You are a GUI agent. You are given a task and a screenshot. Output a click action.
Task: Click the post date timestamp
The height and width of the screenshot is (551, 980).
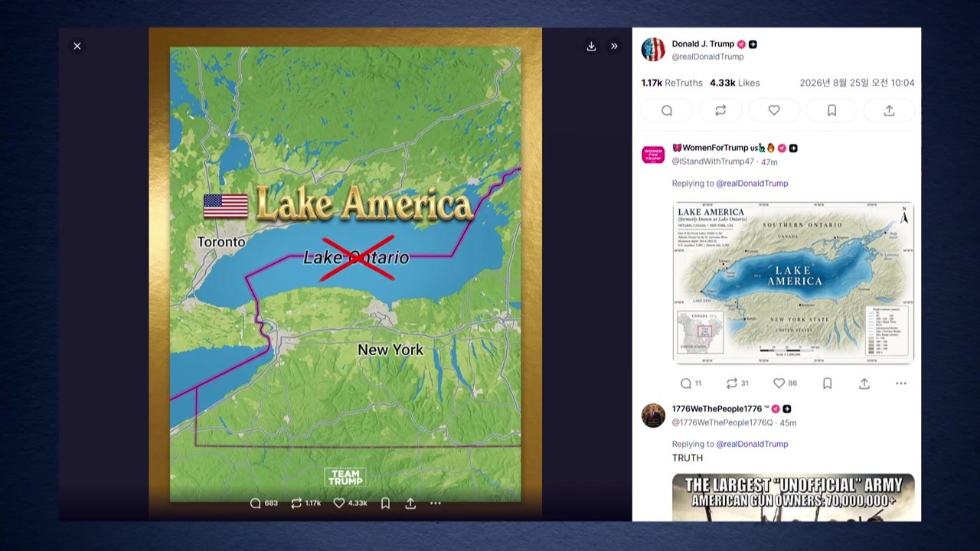857,83
